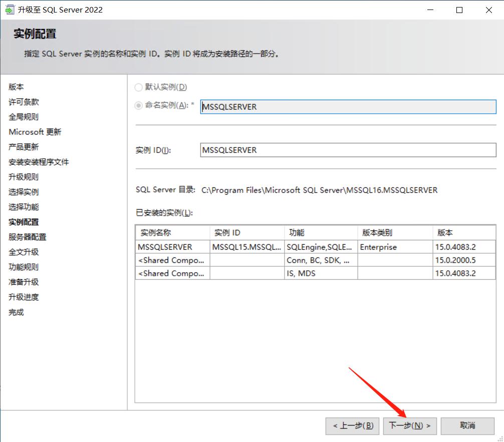Click the 实例 ID input field
The image size is (504, 442).
tap(348, 150)
